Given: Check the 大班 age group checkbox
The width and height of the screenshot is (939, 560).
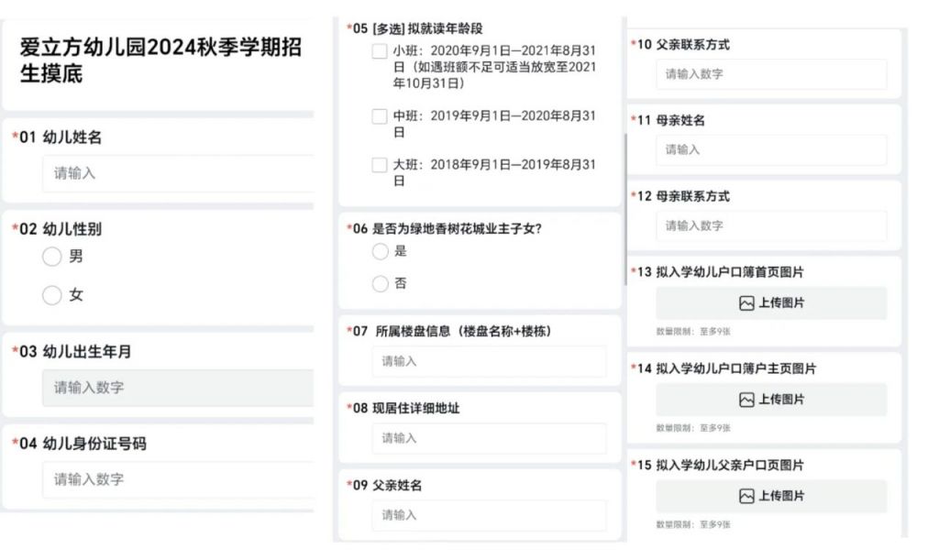Looking at the screenshot, I should [380, 165].
